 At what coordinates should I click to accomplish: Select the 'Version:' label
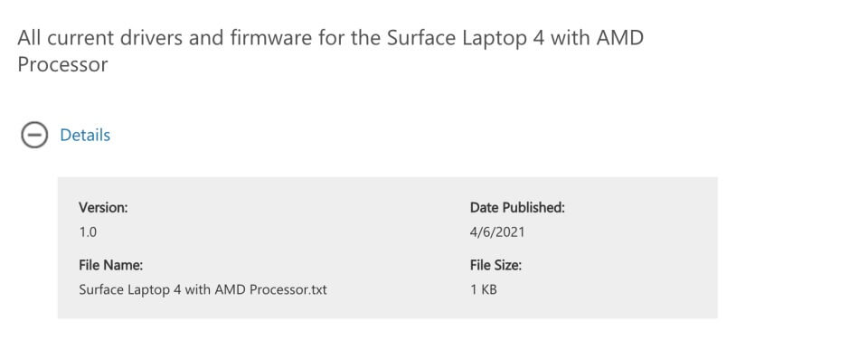103,208
